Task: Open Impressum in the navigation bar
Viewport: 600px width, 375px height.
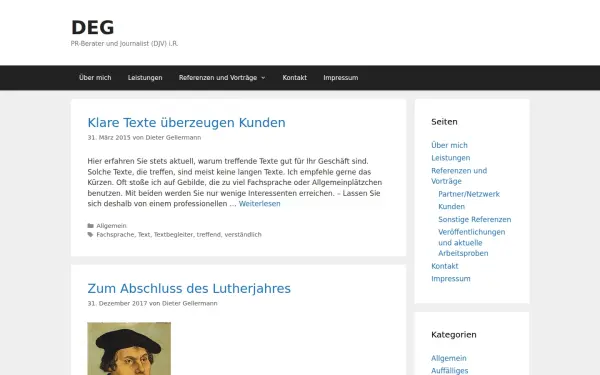Action: click(341, 78)
